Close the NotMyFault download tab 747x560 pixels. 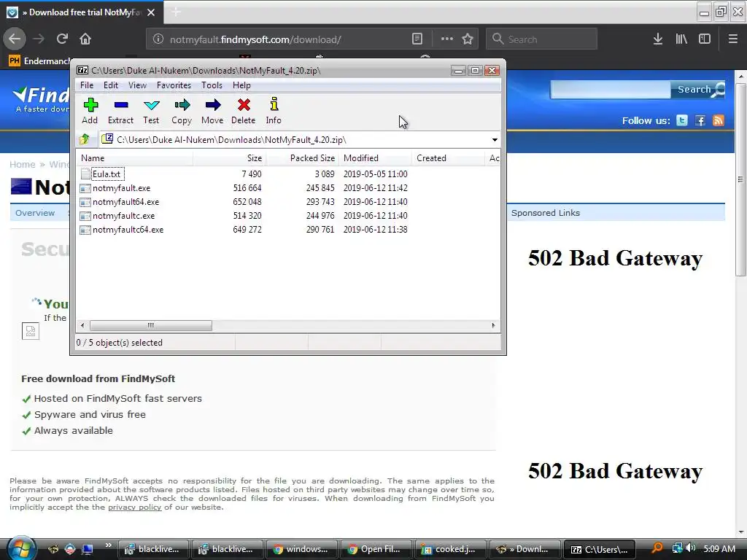pyautogui.click(x=151, y=12)
